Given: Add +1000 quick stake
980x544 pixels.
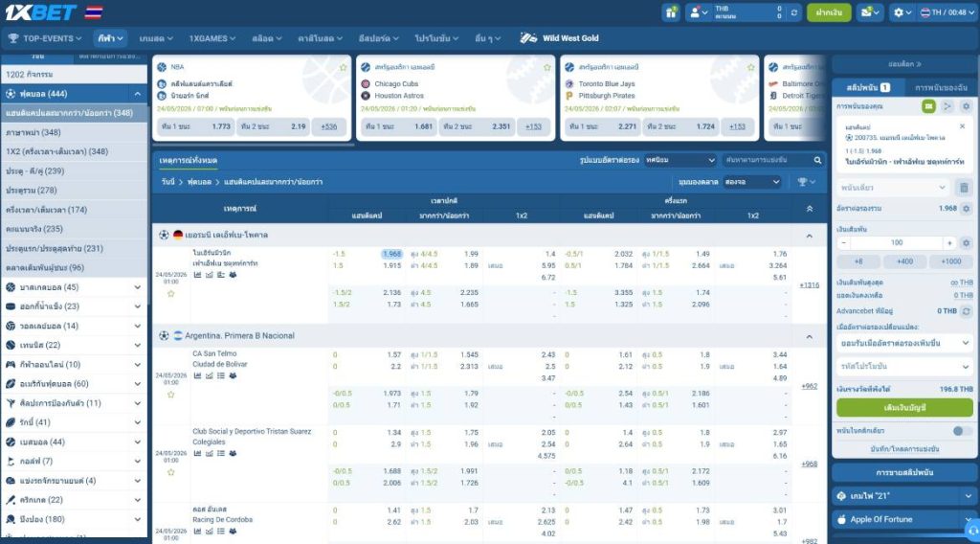Looking at the screenshot, I should point(950,261).
